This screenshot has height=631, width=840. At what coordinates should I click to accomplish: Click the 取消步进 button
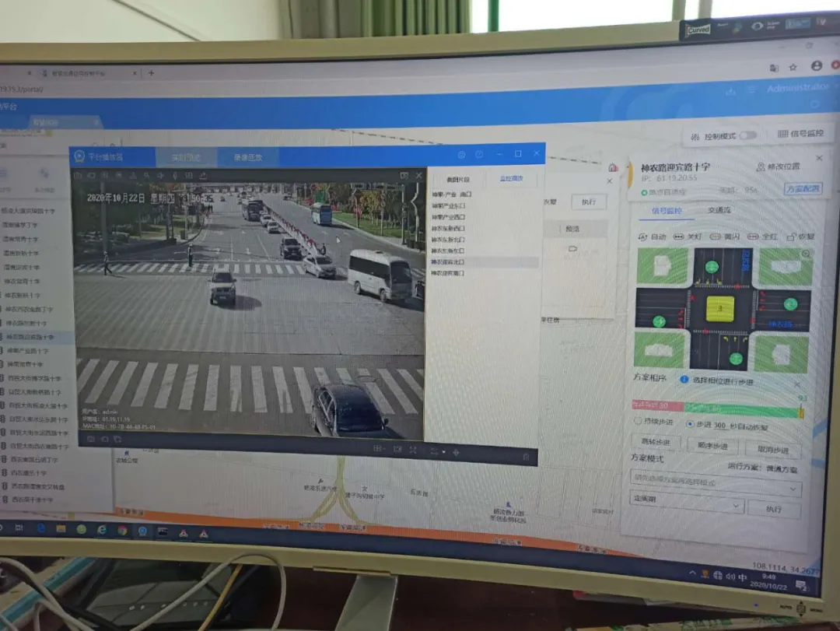(772, 450)
